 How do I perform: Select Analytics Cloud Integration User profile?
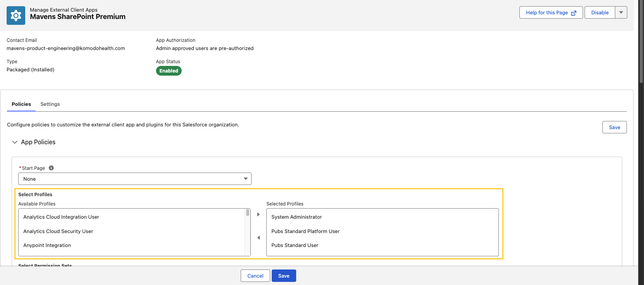coord(132,217)
